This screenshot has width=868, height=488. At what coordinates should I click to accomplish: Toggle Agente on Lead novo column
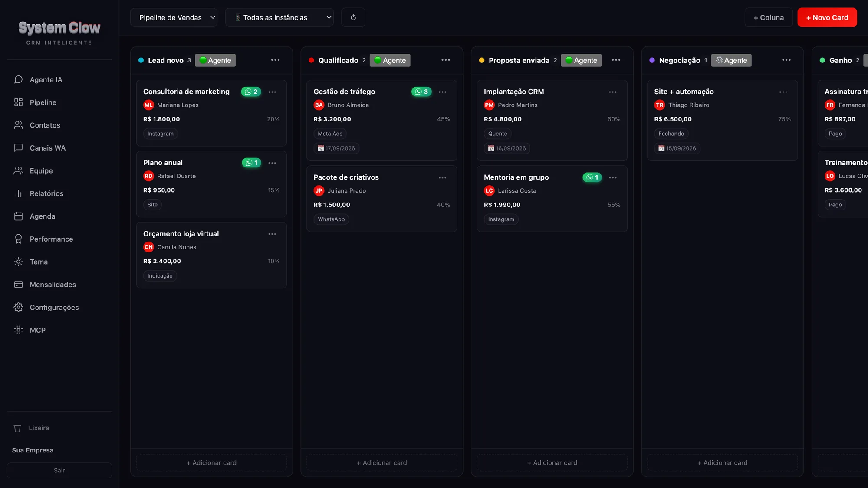(x=215, y=60)
